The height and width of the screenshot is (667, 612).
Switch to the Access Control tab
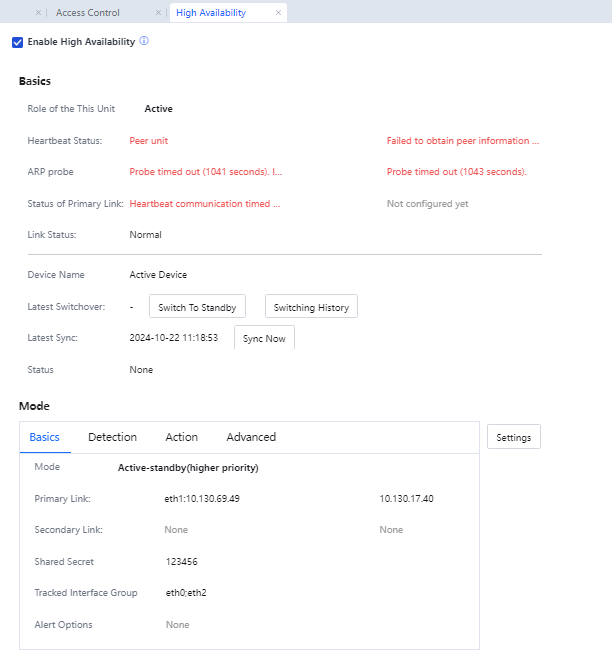click(88, 13)
